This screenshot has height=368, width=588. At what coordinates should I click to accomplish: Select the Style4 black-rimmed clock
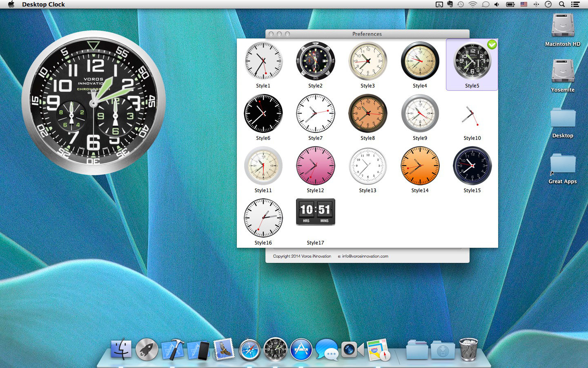point(420,61)
